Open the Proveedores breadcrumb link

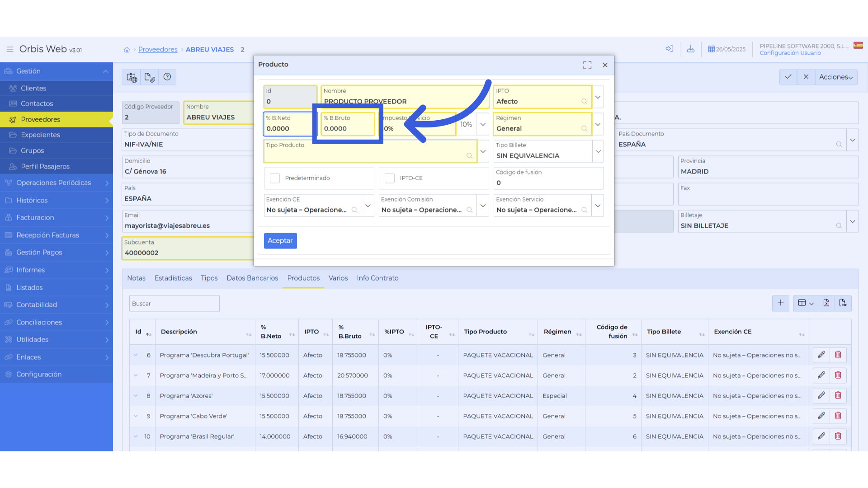(158, 50)
